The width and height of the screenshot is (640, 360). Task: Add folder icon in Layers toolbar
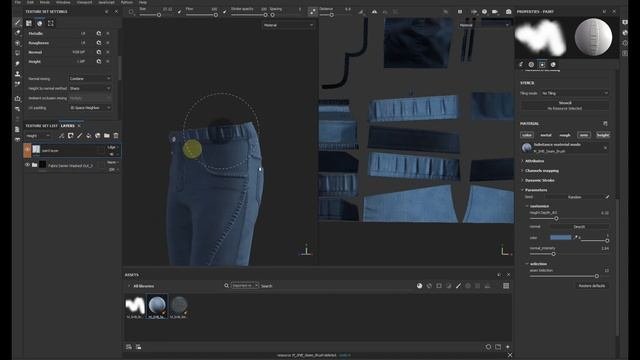click(107, 136)
